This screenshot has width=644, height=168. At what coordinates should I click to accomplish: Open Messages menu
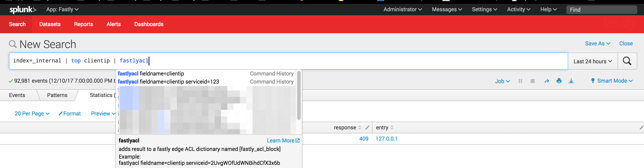tap(447, 9)
